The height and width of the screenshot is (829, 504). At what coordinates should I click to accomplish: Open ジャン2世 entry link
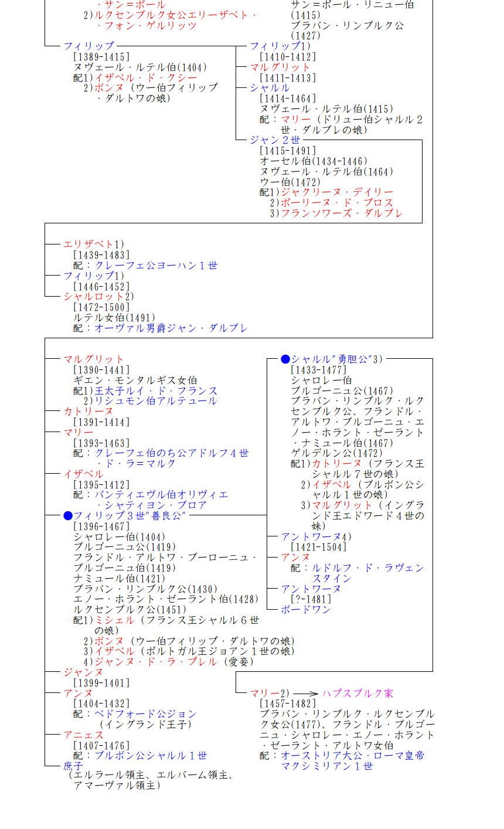click(275, 140)
